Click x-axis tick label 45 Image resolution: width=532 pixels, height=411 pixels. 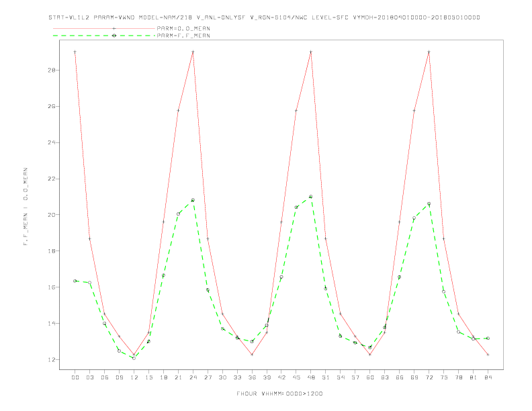[x=296, y=377]
